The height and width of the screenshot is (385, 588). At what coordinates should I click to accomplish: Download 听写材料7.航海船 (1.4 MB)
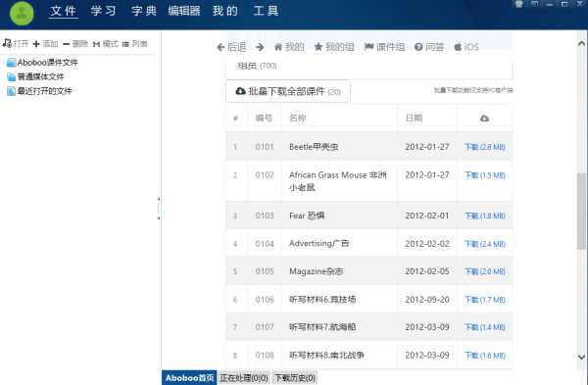[x=485, y=327]
